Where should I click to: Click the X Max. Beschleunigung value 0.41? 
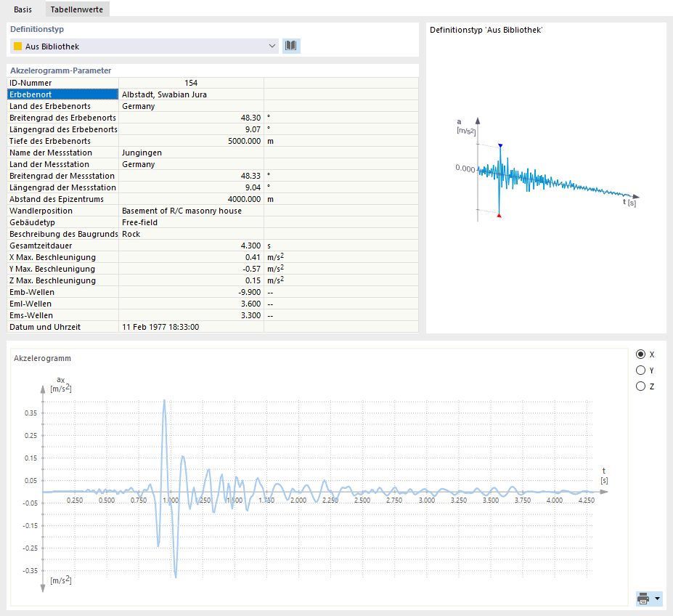253,257
